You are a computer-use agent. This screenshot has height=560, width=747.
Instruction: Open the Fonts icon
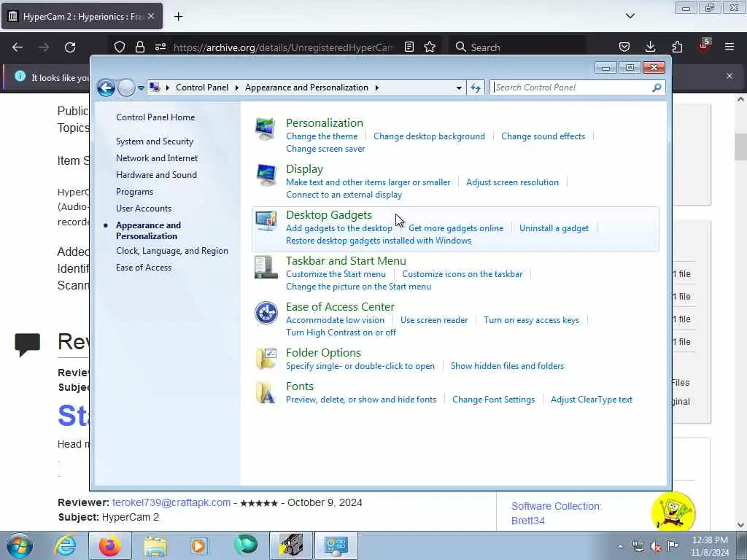(266, 393)
